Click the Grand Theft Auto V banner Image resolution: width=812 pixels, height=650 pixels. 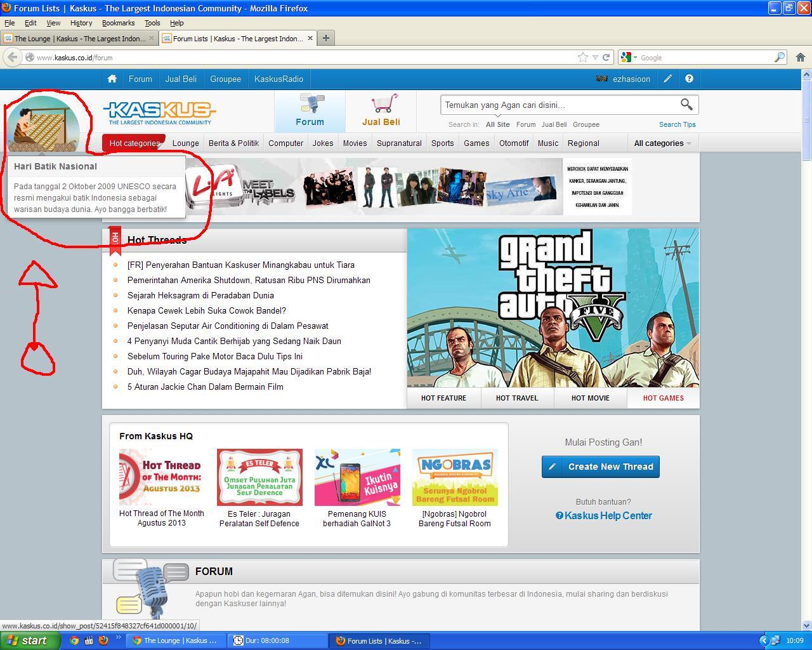[x=553, y=308]
